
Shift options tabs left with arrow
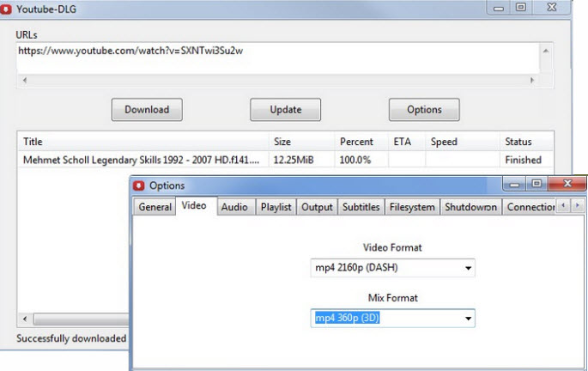point(563,205)
